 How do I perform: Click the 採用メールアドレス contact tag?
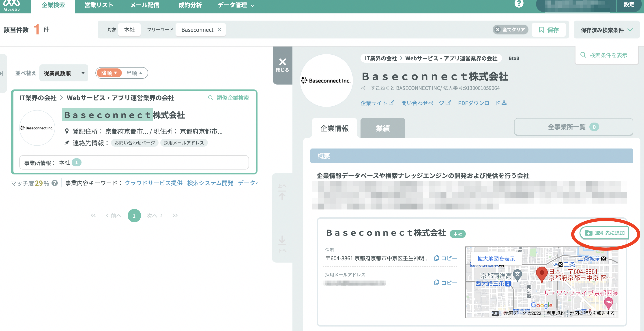point(184,143)
